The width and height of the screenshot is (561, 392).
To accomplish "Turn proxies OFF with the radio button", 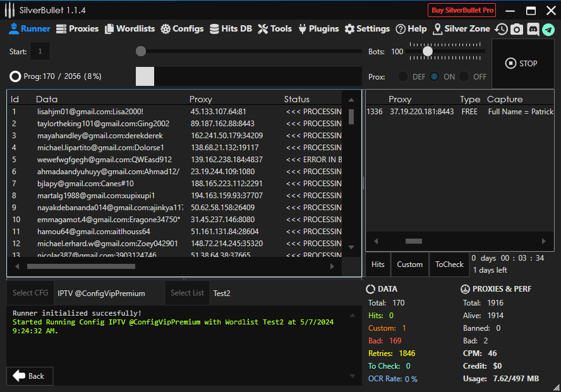I will coord(465,76).
